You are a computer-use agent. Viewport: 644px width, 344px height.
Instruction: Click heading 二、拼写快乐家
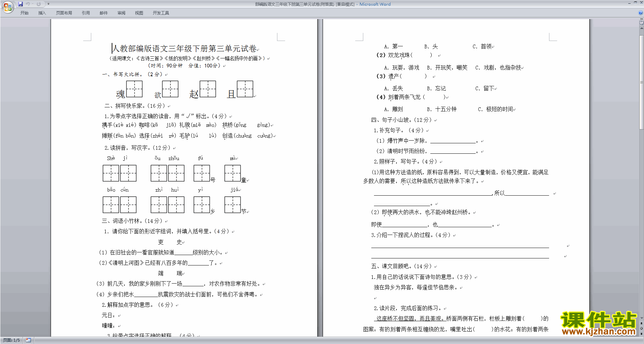124,106
